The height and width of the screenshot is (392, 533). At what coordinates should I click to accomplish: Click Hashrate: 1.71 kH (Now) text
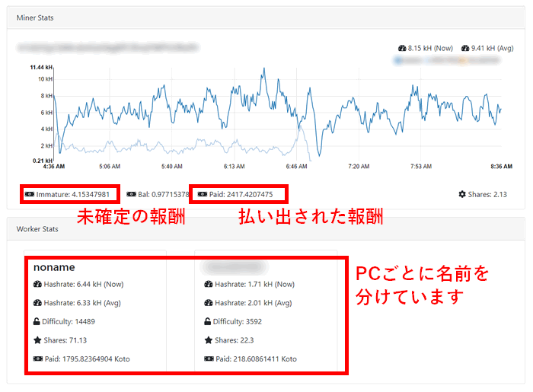pyautogui.click(x=254, y=284)
